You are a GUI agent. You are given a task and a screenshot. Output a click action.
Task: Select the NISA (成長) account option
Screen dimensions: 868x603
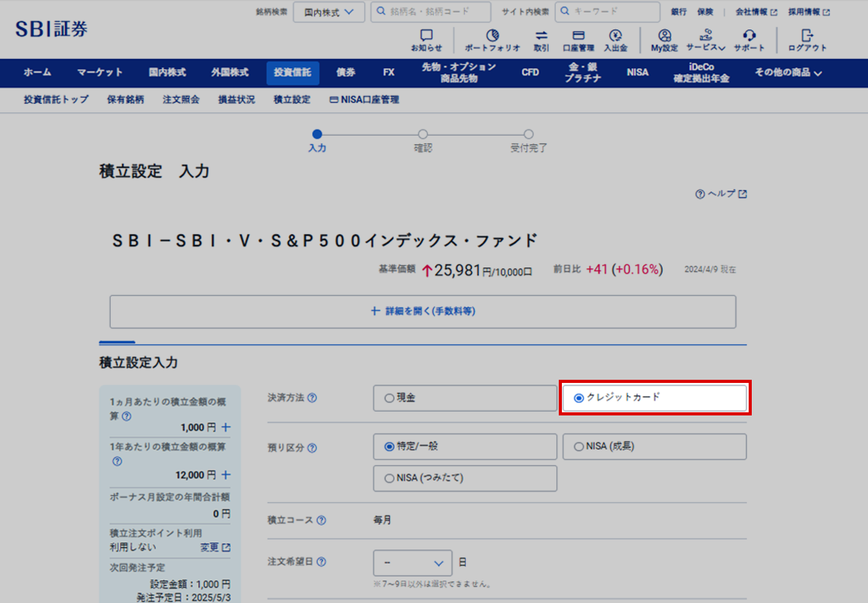pos(654,446)
